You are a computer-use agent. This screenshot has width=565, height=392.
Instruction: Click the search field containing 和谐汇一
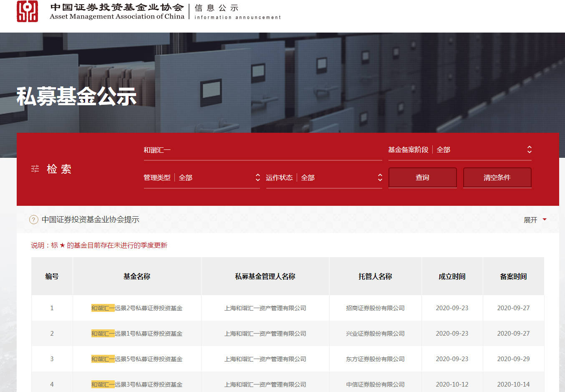(x=263, y=150)
